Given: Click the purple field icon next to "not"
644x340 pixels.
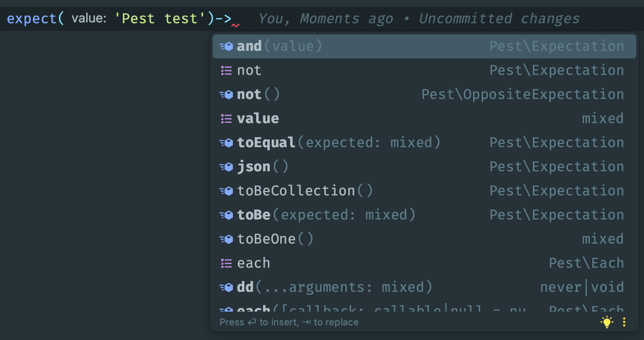Looking at the screenshot, I should [x=226, y=70].
